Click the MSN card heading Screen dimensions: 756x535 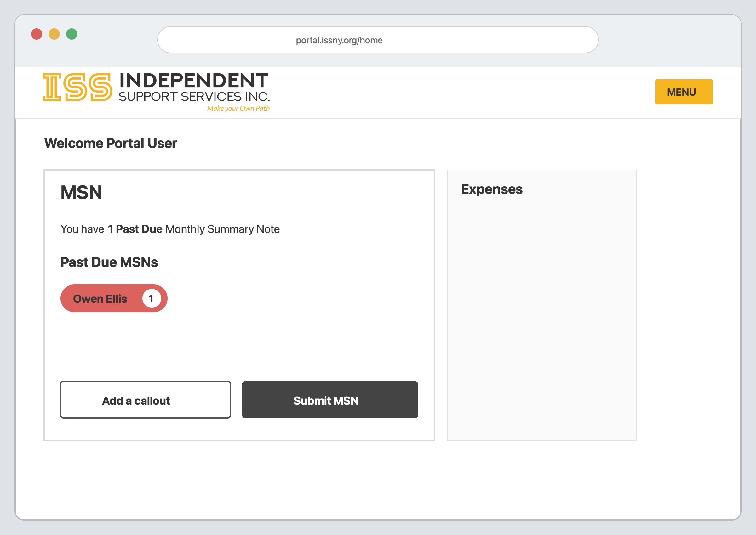pos(81,192)
